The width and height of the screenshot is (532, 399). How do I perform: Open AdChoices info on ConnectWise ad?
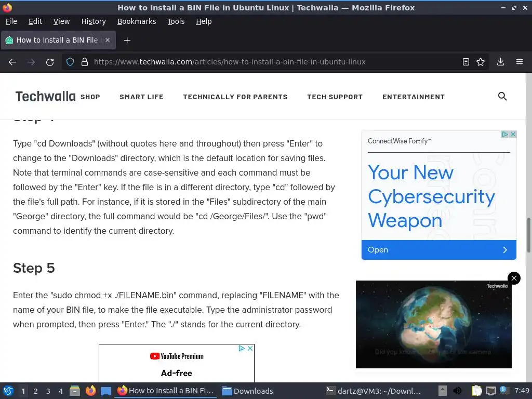click(x=505, y=135)
